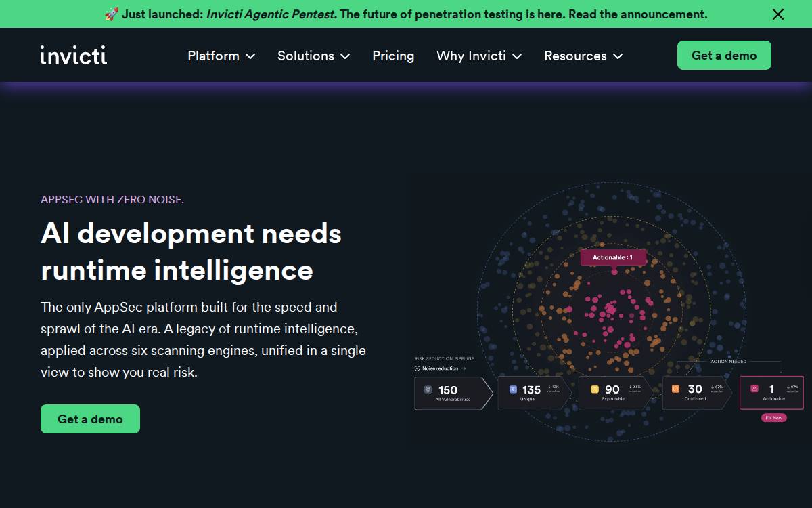Click the Fix Now button
812x508 pixels.
773,418
